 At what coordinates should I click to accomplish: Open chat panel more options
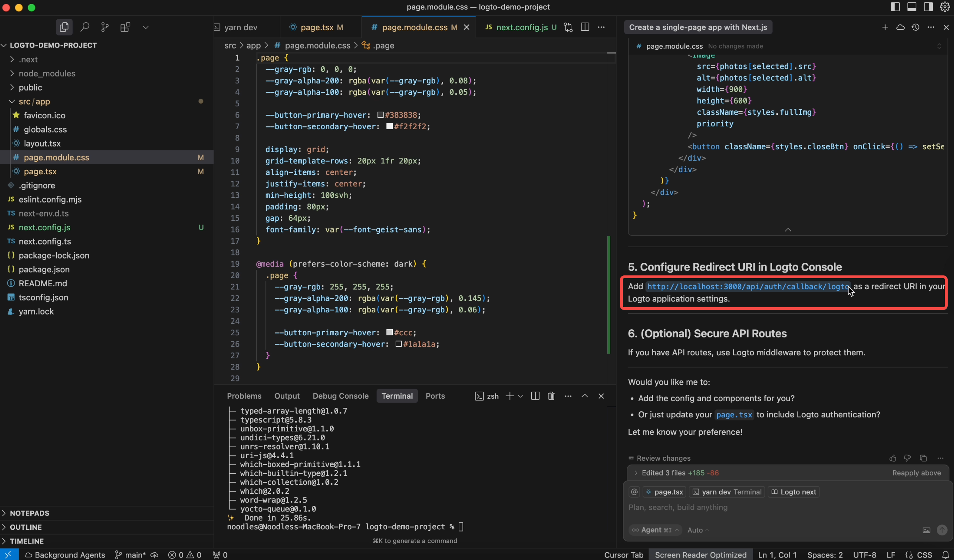(x=931, y=27)
